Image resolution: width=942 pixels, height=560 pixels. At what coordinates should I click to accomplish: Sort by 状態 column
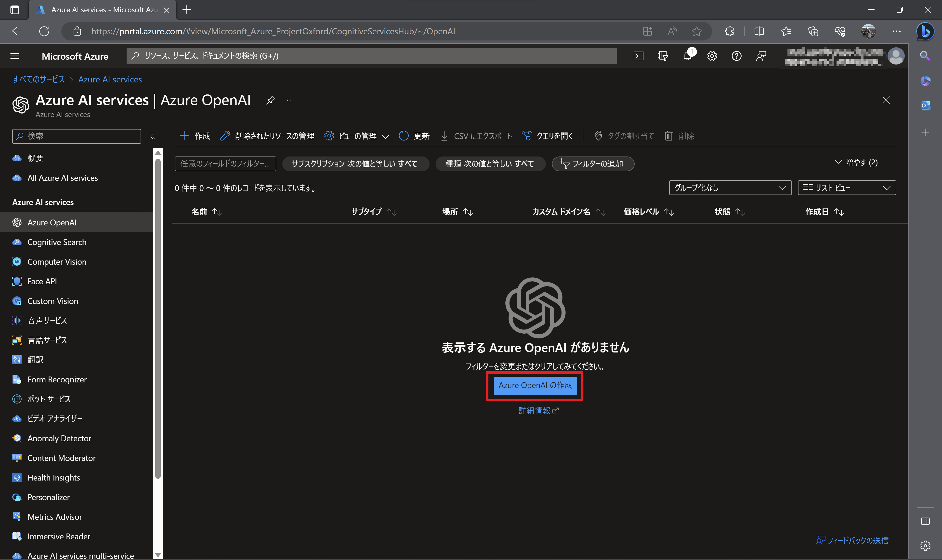[x=730, y=212]
